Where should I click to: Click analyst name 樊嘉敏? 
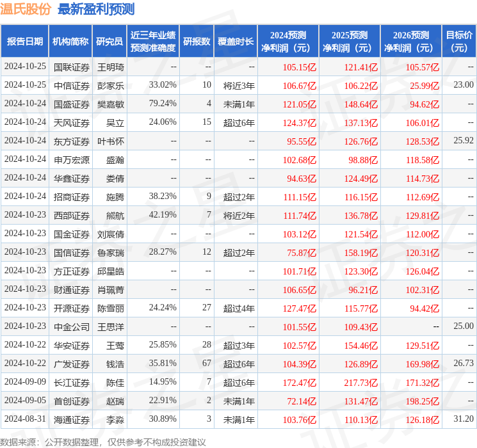pos(111,104)
